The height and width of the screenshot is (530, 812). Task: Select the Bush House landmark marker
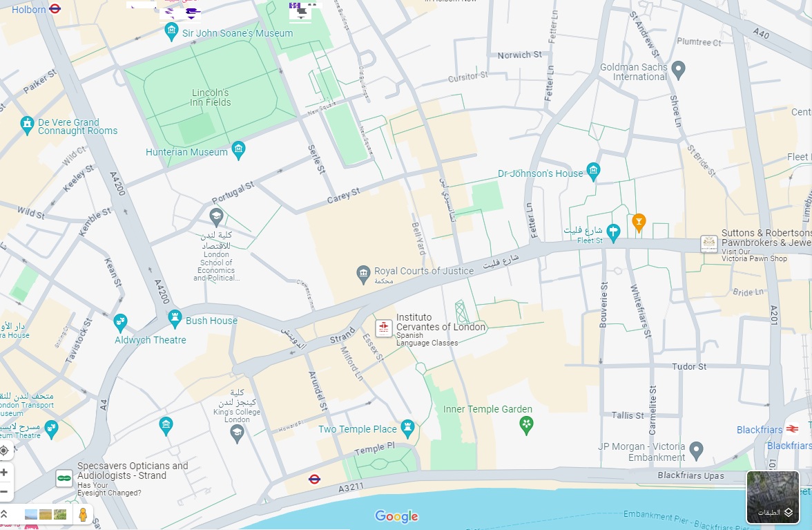tap(175, 319)
